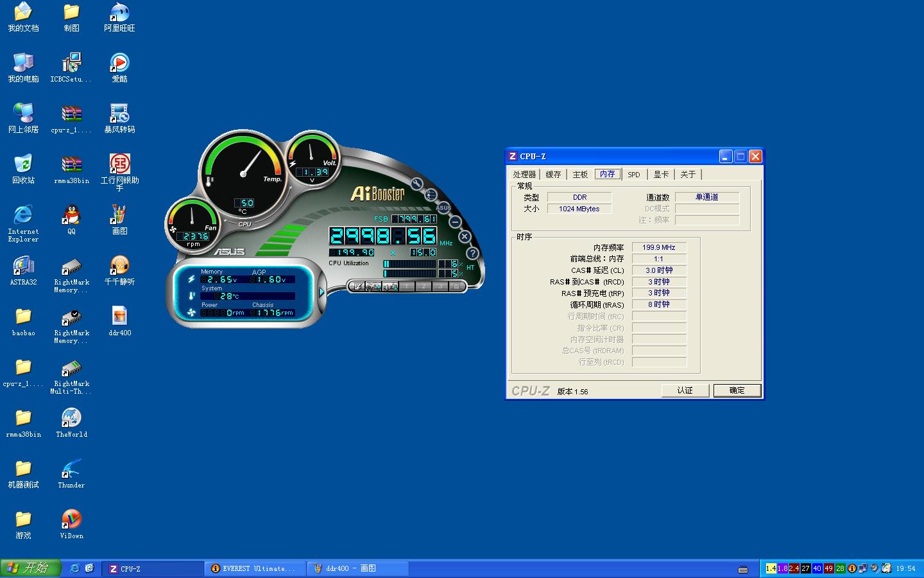Select AI Booster profile 1 button
924x578 pixels.
click(x=407, y=286)
